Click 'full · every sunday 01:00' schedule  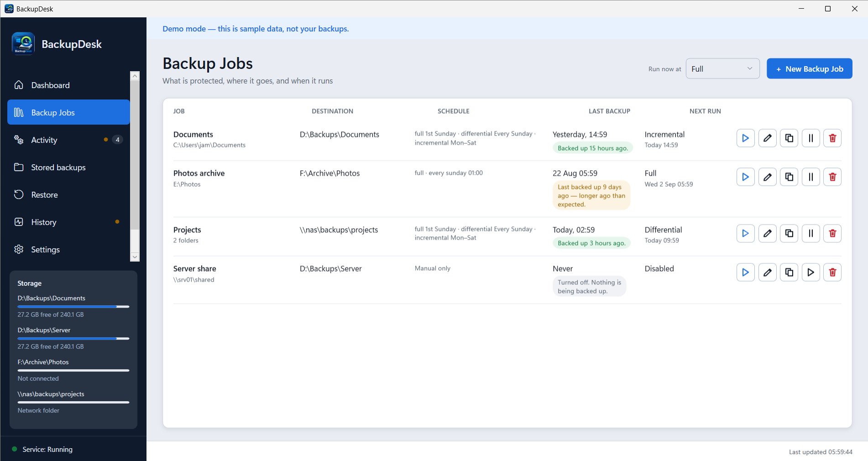click(449, 173)
